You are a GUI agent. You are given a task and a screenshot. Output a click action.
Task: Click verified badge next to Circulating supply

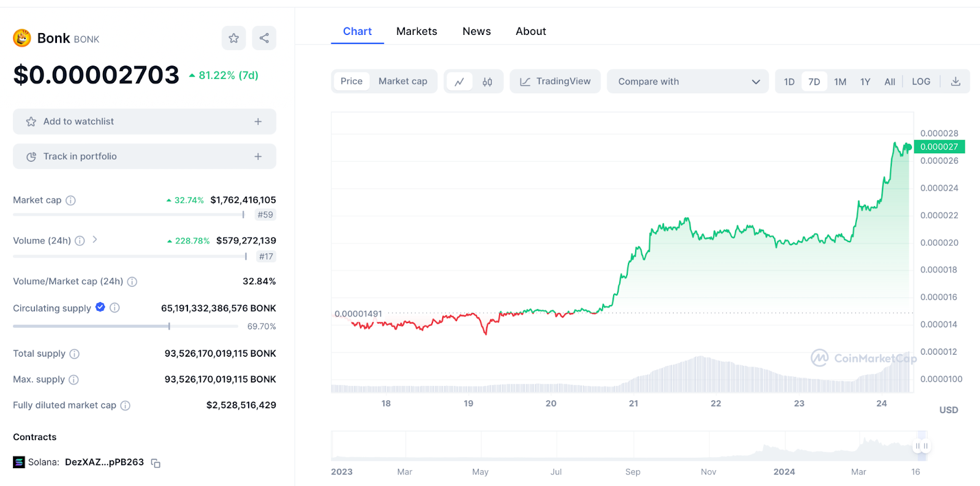(100, 307)
